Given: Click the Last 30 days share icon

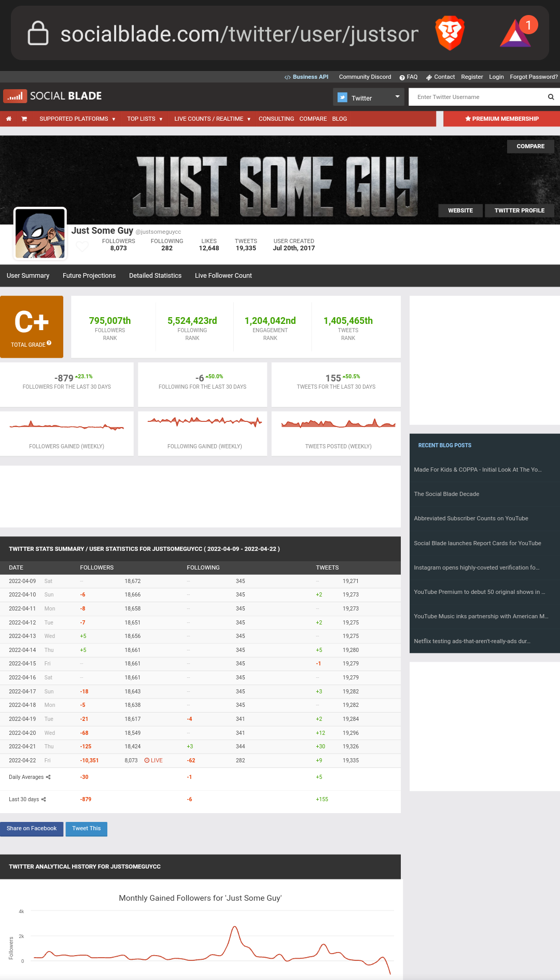Looking at the screenshot, I should pos(44,799).
